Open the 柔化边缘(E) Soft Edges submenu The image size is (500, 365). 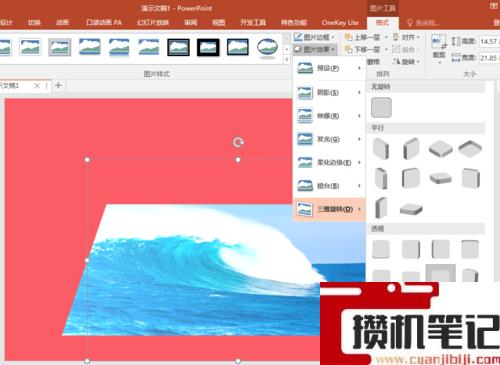pos(329,162)
